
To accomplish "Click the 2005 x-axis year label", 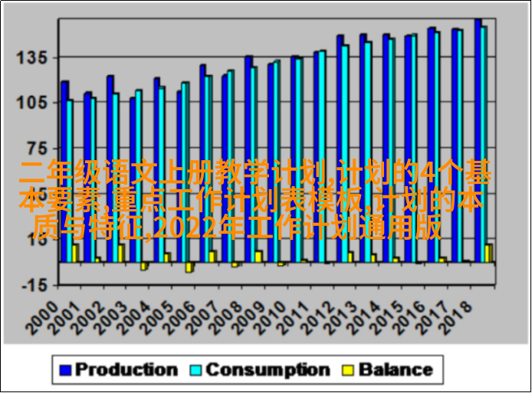I will click(x=158, y=314).
